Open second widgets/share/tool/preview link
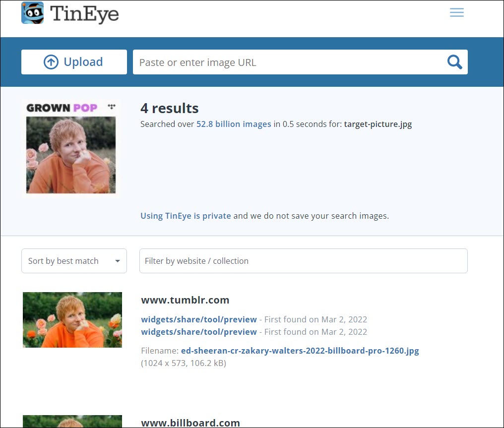The width and height of the screenshot is (504, 428). tap(199, 332)
